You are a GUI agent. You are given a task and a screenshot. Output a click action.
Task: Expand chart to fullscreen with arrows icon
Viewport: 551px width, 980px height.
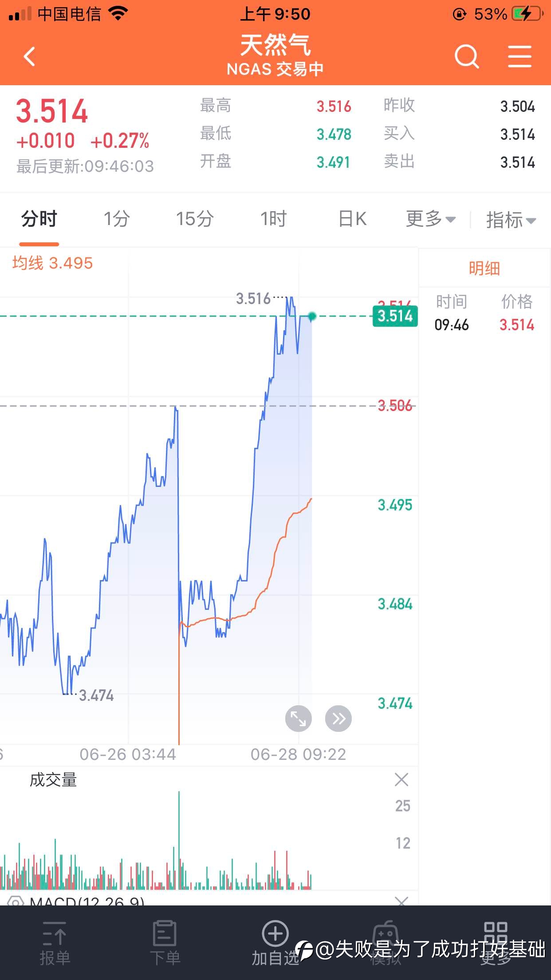tap(298, 719)
